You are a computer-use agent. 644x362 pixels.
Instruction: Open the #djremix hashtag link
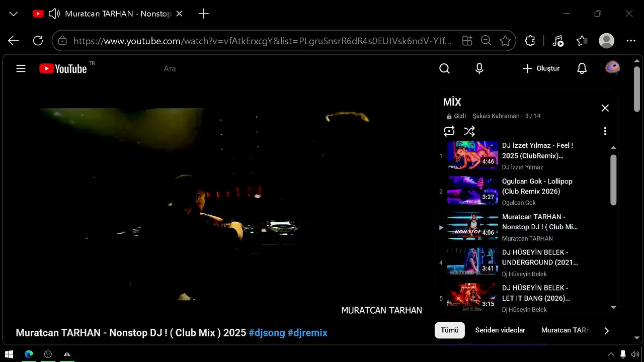point(307,333)
